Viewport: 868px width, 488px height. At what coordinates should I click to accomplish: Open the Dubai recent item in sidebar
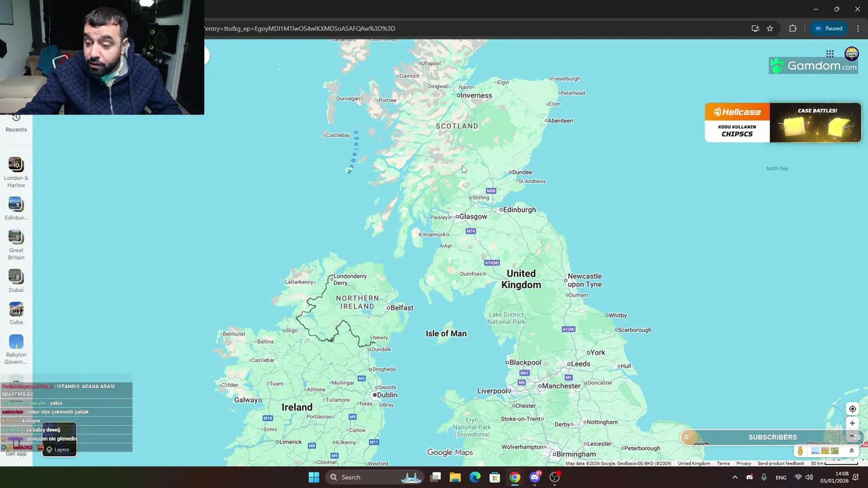tap(16, 281)
